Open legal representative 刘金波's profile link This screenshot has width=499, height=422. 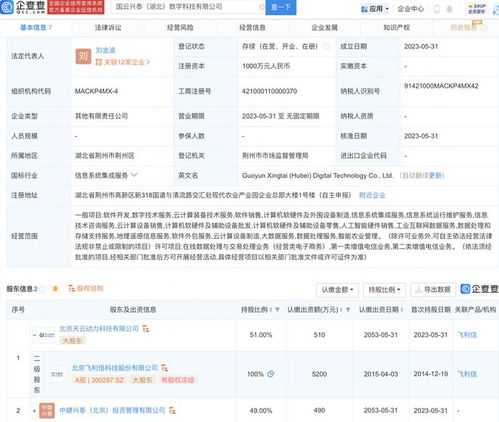click(105, 50)
